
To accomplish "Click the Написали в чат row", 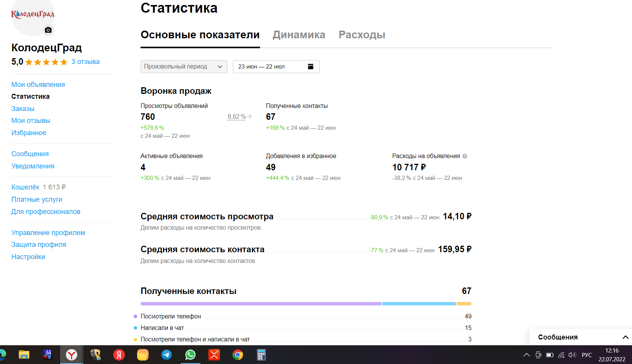I will (x=306, y=328).
